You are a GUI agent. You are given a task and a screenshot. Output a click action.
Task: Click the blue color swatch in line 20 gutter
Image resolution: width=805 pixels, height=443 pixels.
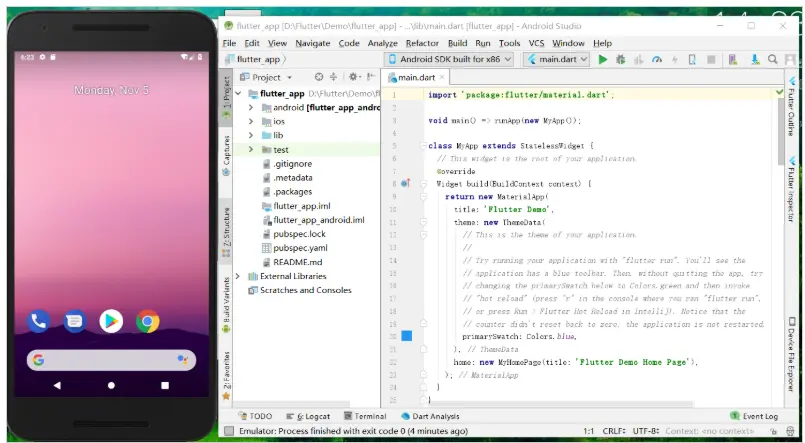pos(407,336)
